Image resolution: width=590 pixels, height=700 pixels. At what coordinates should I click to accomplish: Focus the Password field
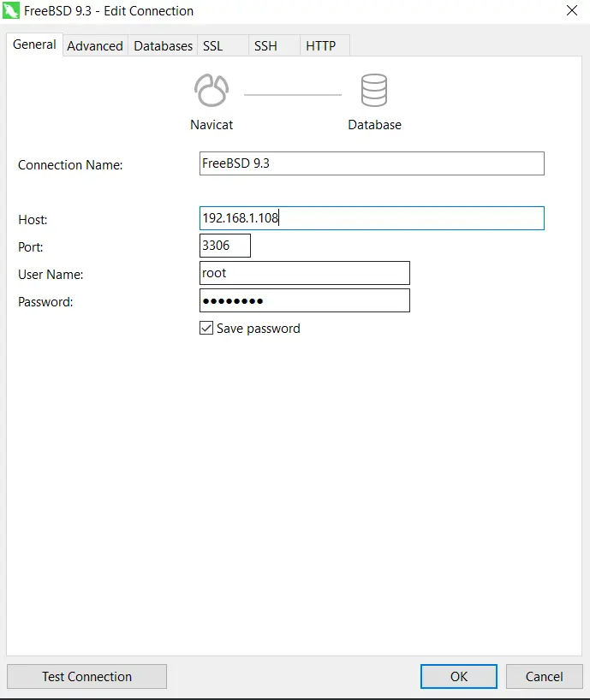tap(304, 300)
